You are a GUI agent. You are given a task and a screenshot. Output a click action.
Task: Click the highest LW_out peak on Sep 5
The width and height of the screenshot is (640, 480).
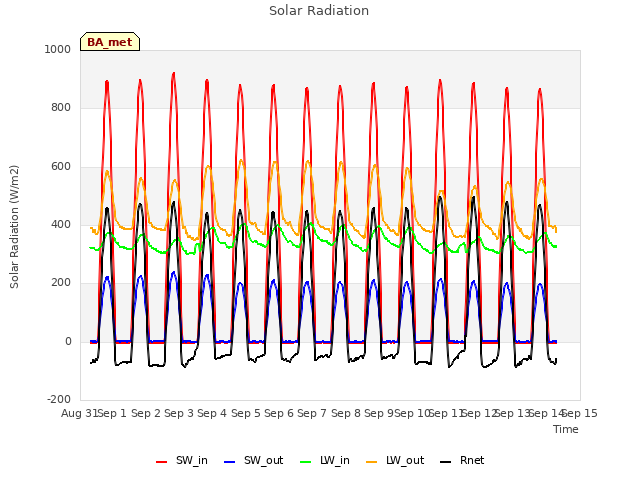(x=241, y=160)
